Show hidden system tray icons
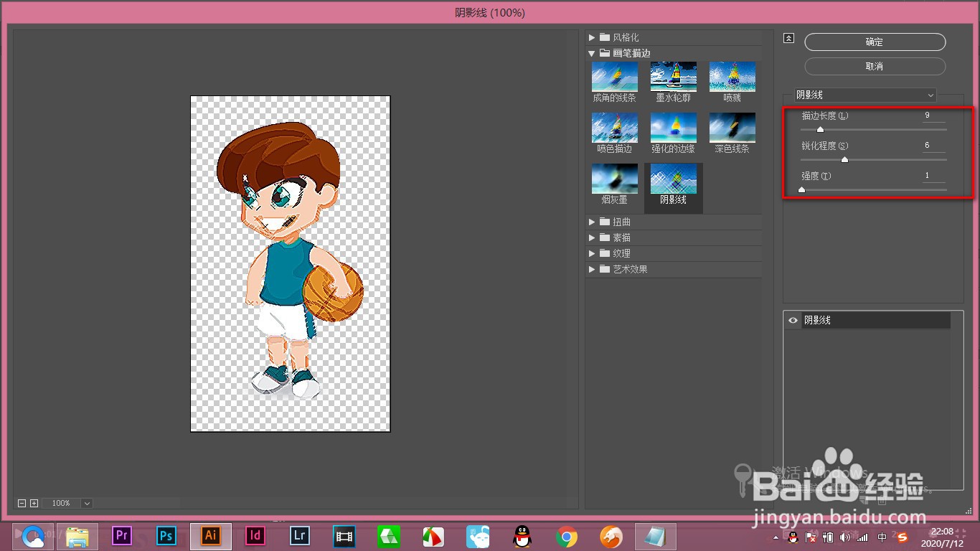 click(x=776, y=537)
